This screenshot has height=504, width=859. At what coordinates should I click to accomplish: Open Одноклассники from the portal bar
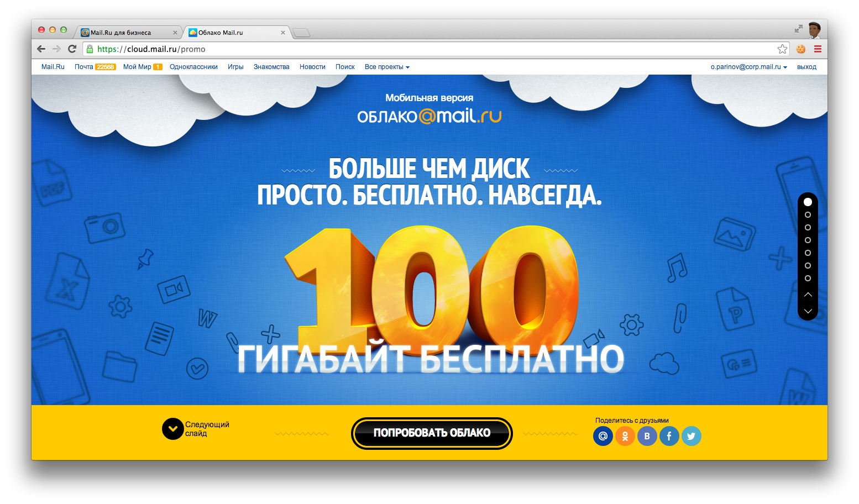tap(193, 67)
